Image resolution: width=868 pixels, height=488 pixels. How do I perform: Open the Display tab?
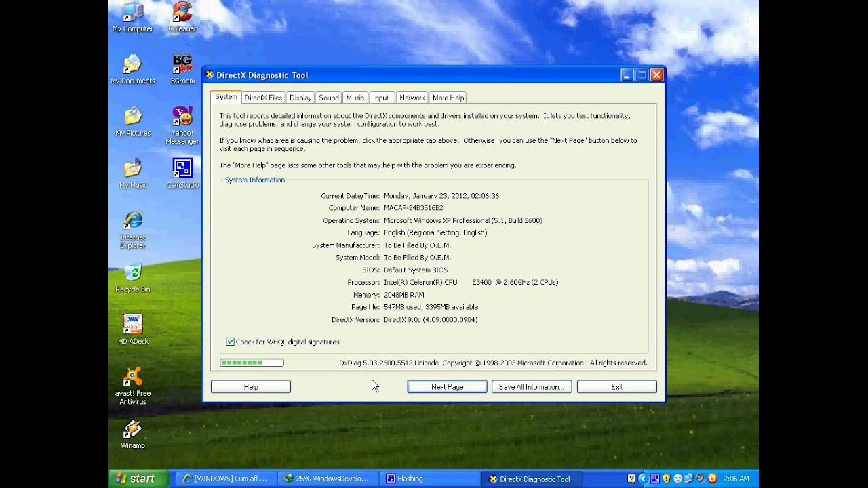pyautogui.click(x=300, y=98)
